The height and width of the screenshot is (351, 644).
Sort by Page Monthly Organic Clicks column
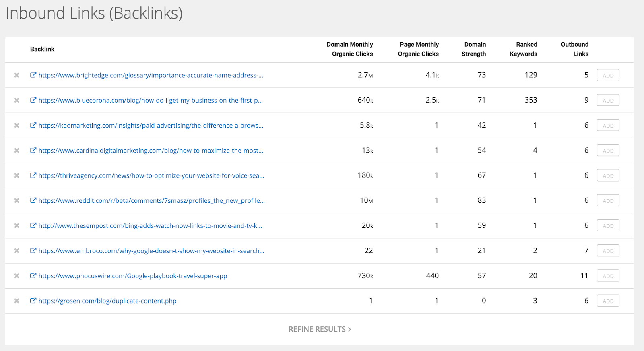tap(419, 49)
